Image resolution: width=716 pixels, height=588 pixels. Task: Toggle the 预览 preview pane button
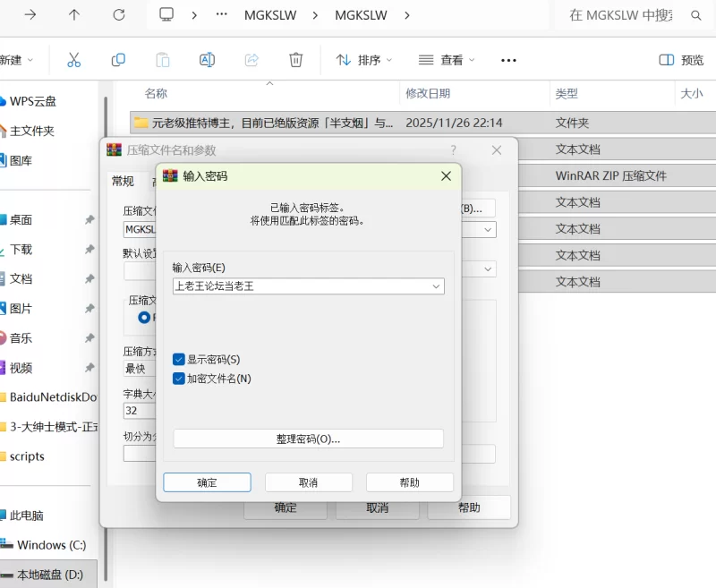pos(681,60)
